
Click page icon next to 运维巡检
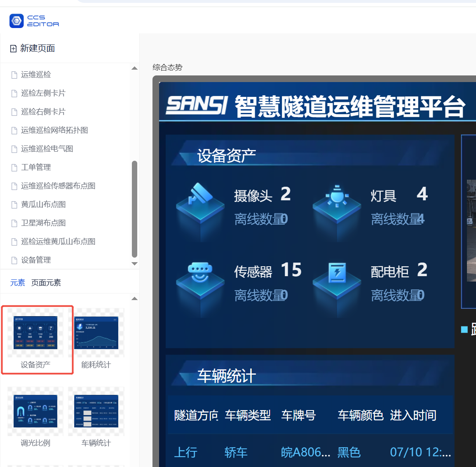pos(14,75)
